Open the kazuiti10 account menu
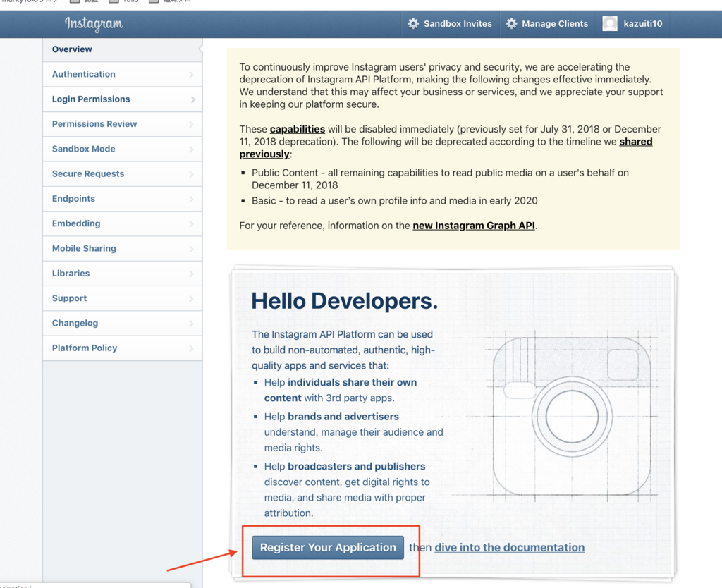722x588 pixels. [x=634, y=23]
